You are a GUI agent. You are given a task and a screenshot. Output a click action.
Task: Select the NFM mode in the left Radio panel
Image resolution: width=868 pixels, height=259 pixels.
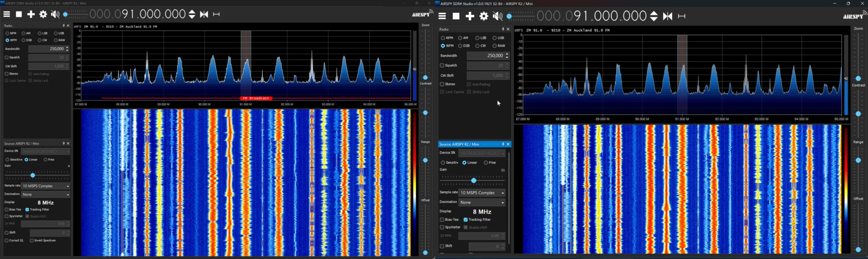click(7, 33)
